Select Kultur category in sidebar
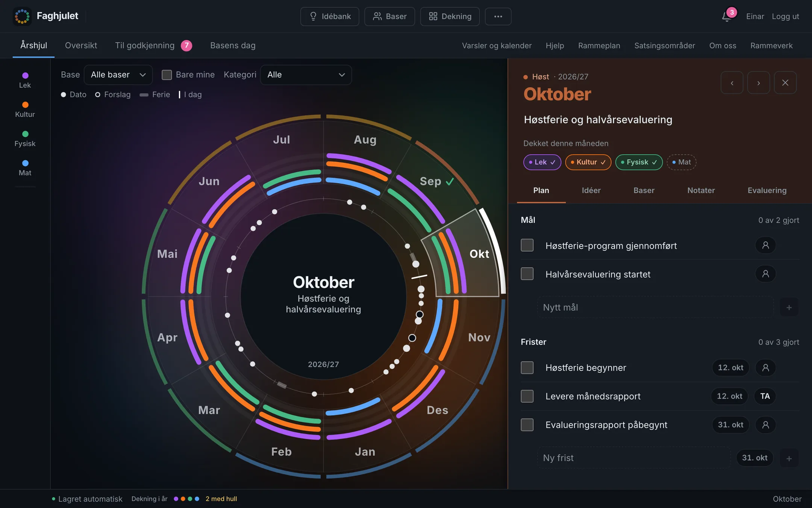This screenshot has width=812, height=508. [x=25, y=110]
